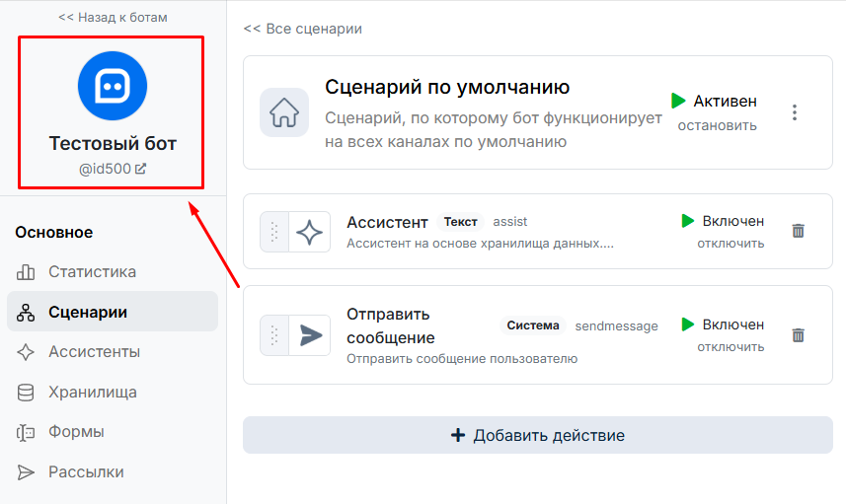Delete the Ассистент action with trash icon
This screenshot has height=504, width=846.
click(798, 231)
